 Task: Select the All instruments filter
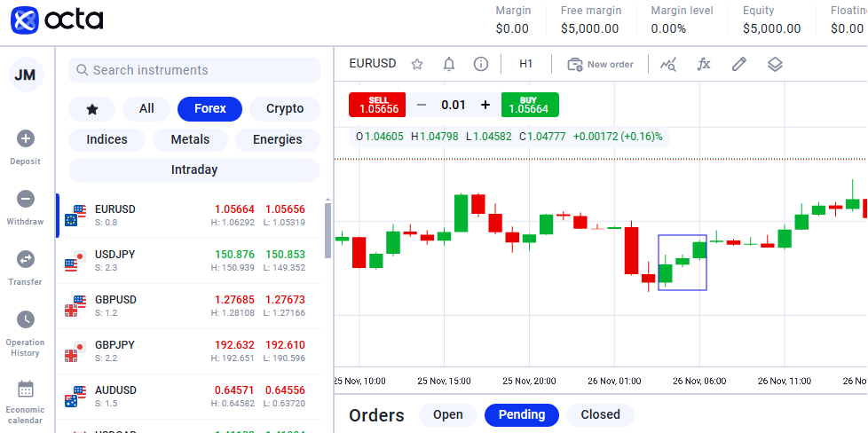click(x=146, y=109)
